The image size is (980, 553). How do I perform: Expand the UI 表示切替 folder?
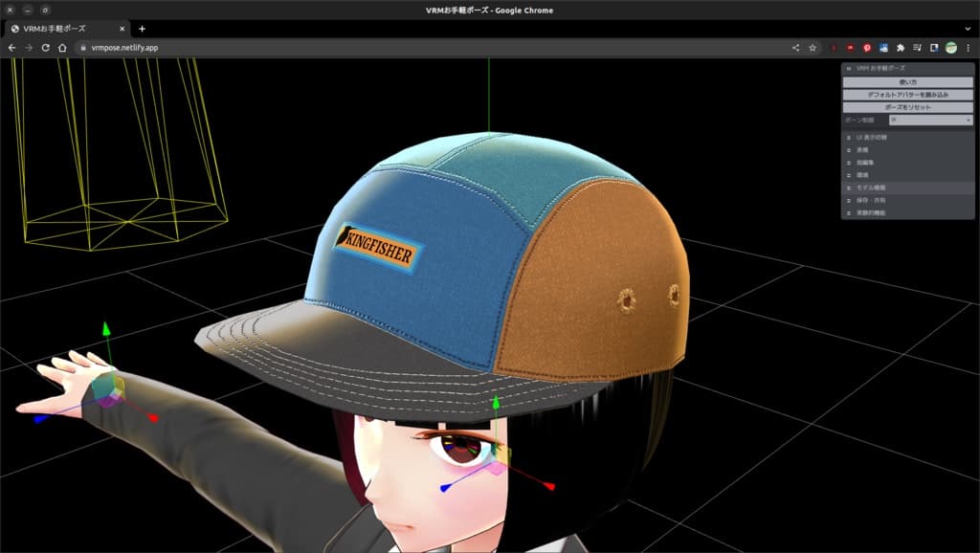pos(907,138)
